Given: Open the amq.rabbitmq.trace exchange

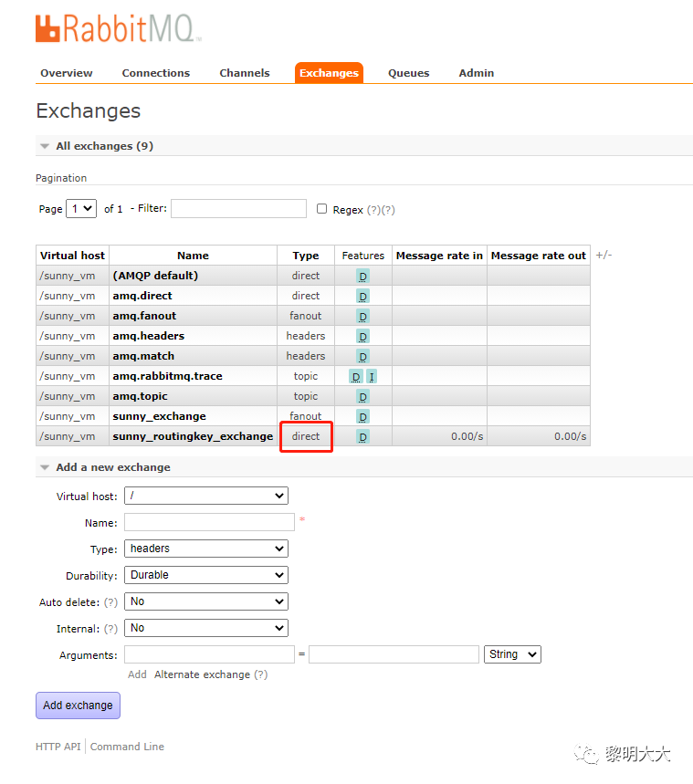Looking at the screenshot, I should pyautogui.click(x=168, y=376).
